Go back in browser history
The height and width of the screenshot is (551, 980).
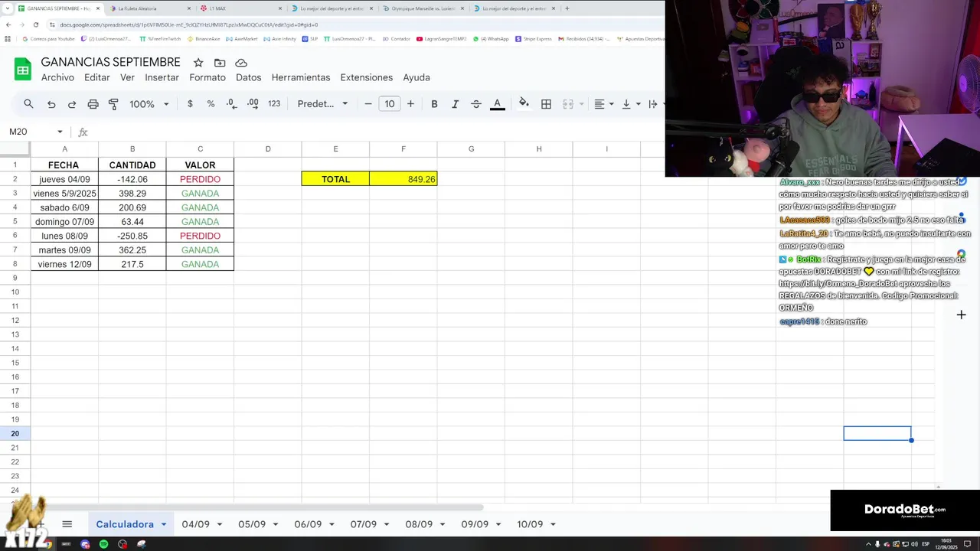pyautogui.click(x=8, y=24)
